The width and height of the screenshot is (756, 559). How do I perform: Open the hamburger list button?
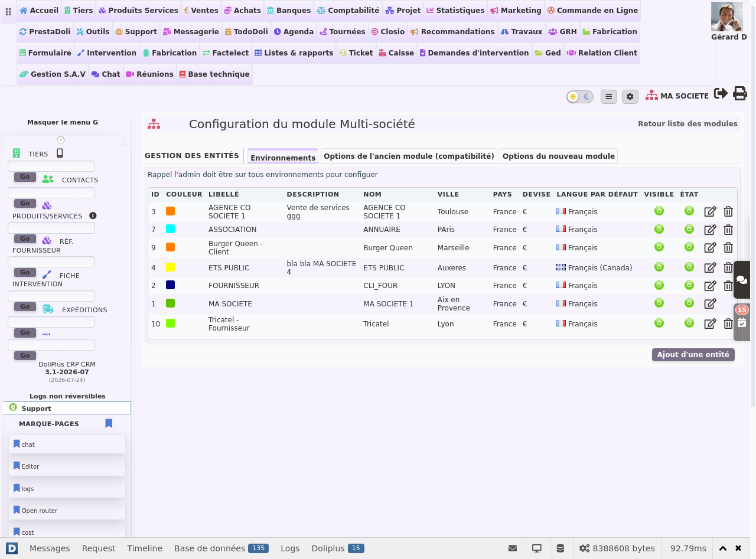609,96
